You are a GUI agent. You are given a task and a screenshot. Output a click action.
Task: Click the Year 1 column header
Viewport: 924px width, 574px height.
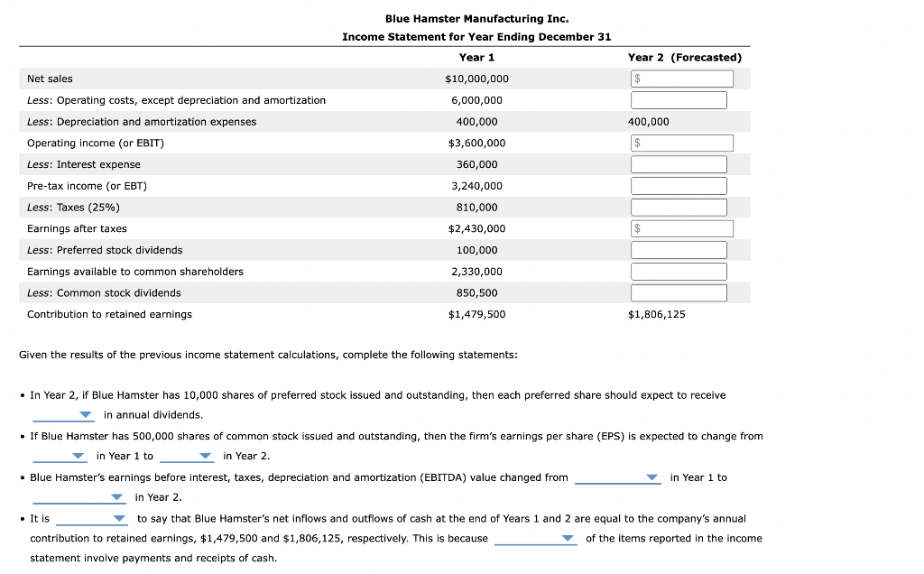click(x=476, y=57)
